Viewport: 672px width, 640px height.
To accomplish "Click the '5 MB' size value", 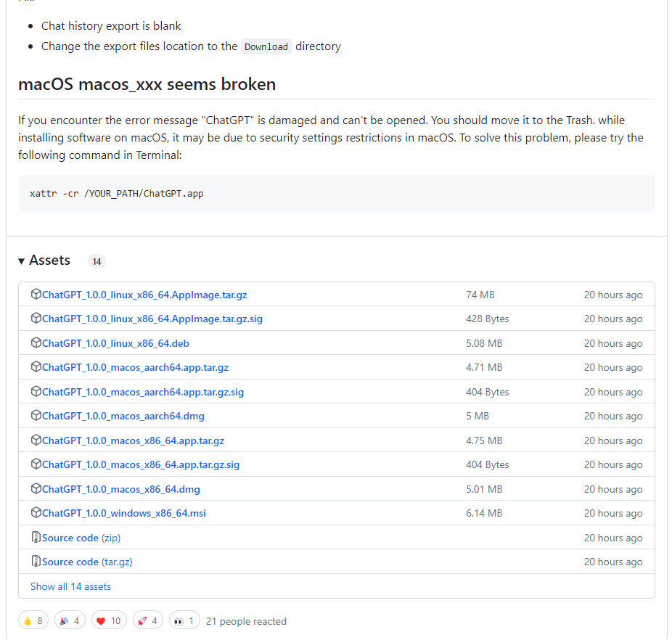I will tap(478, 417).
